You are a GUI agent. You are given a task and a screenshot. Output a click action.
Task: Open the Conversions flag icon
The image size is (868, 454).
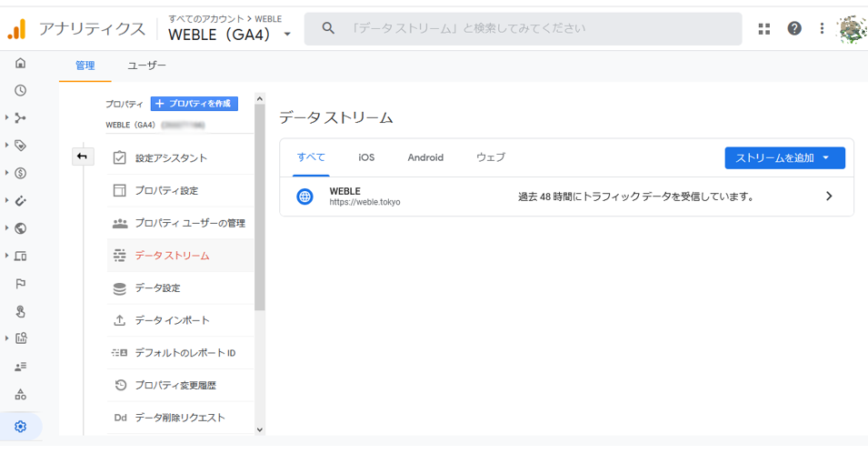[21, 284]
